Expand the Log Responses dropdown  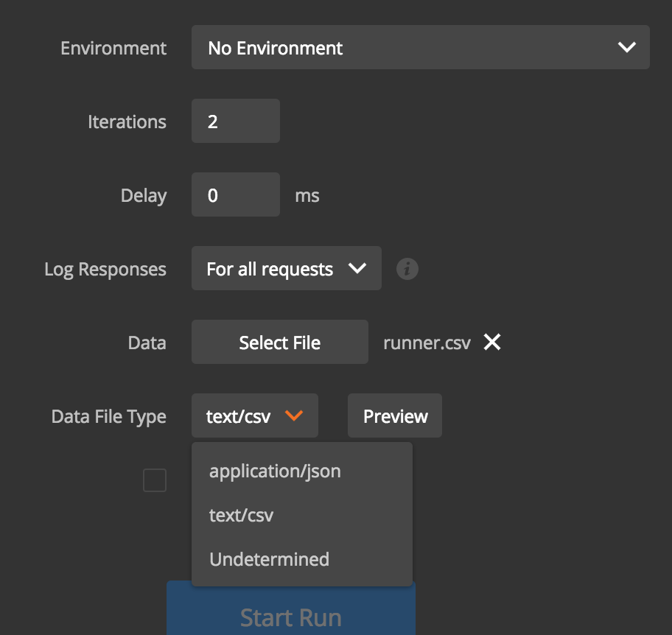[286, 269]
